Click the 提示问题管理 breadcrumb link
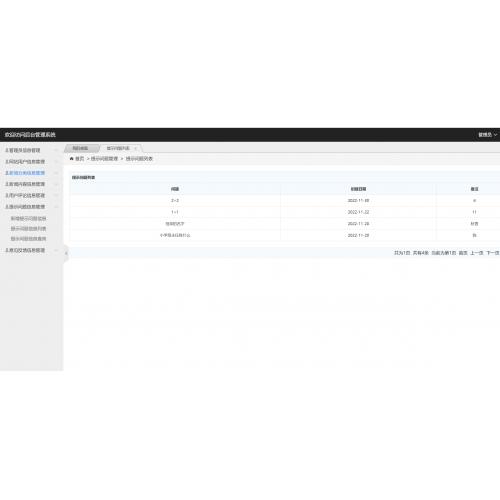The width and height of the screenshot is (500, 500). tap(104, 159)
